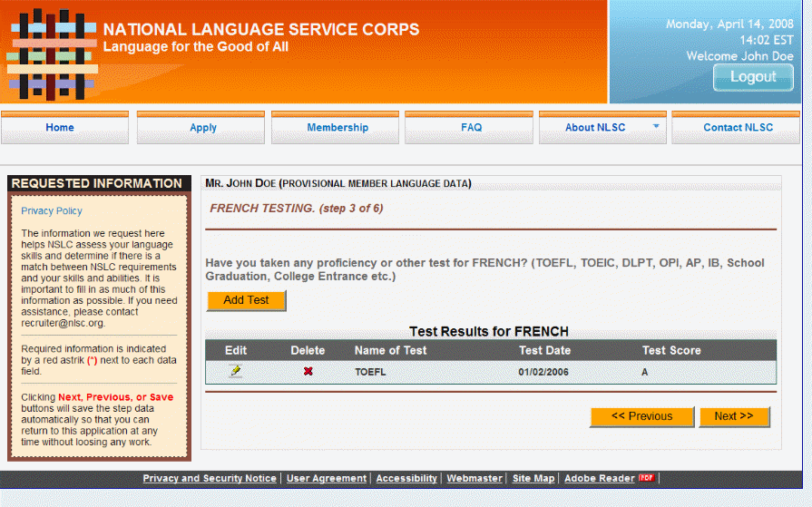
Task: Click the Welcome John Doe text
Action: [x=739, y=56]
